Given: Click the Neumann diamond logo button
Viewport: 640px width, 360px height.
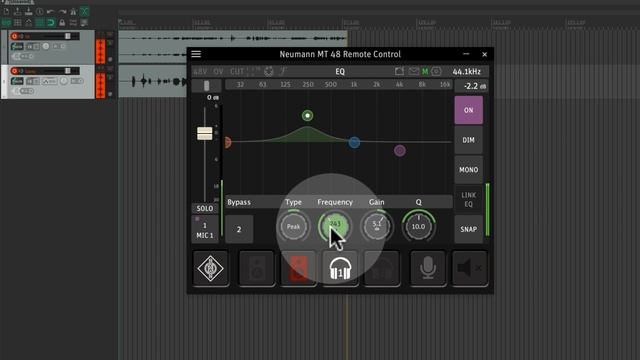Looking at the screenshot, I should 210,268.
